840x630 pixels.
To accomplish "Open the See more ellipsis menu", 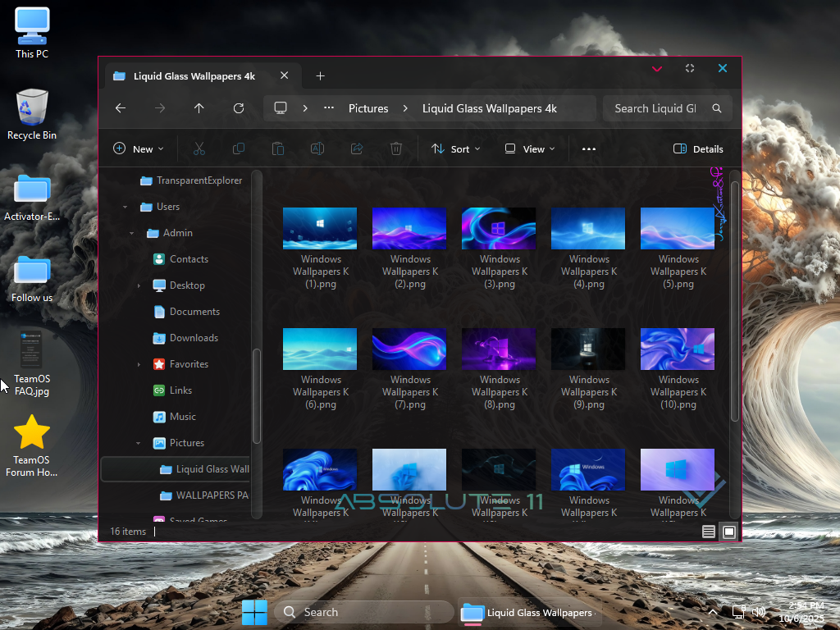I will (x=588, y=149).
